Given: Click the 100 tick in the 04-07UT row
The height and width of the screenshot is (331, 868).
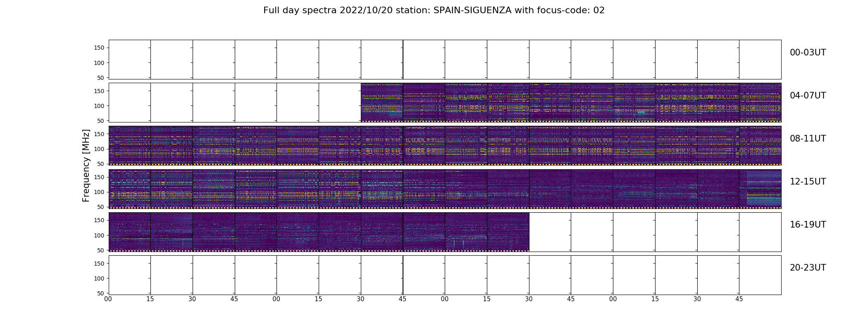Looking at the screenshot, I should (x=100, y=106).
